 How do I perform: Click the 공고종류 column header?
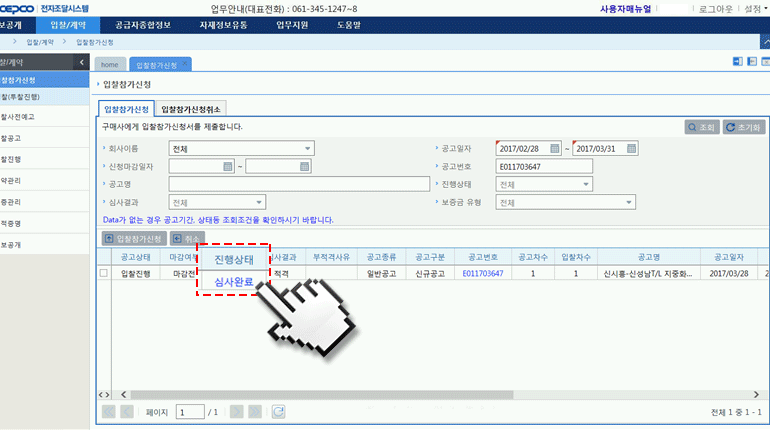pos(382,257)
